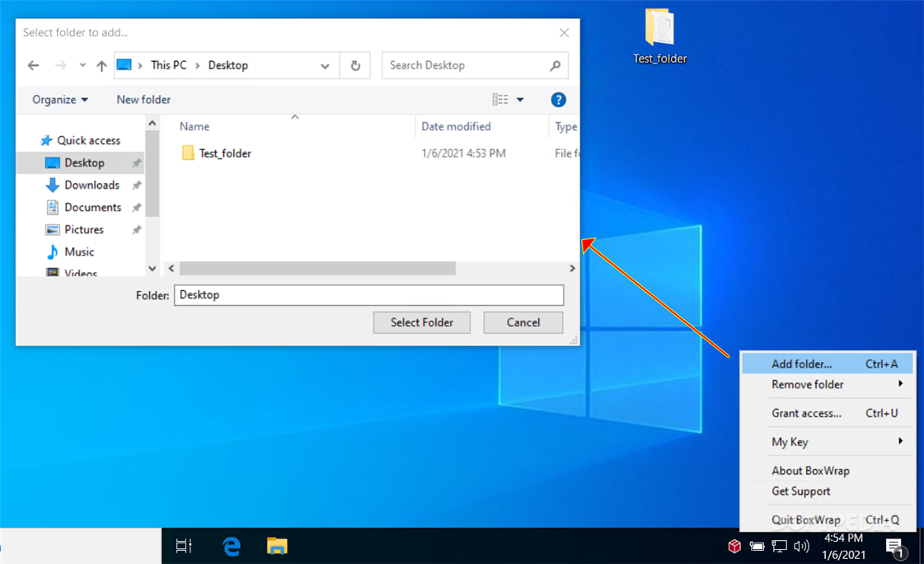924x564 pixels.
Task: Launch Microsoft Edge from taskbar
Action: 232,547
